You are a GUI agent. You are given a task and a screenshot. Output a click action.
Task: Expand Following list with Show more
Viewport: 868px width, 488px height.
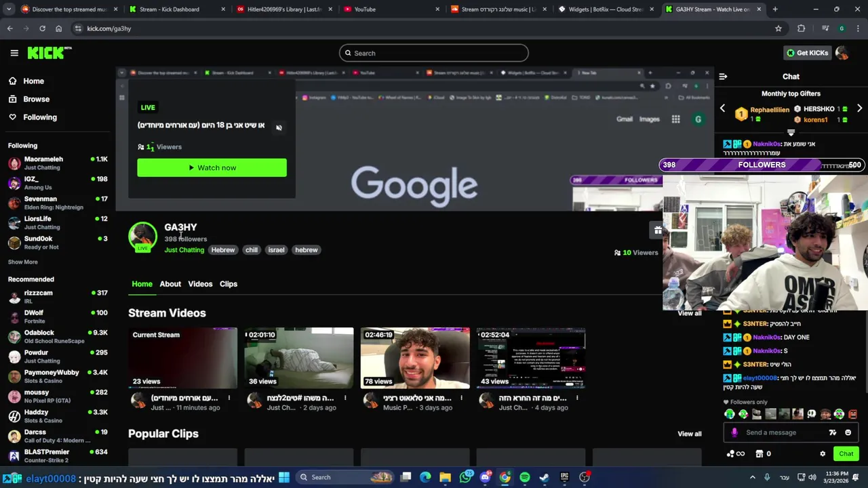23,262
